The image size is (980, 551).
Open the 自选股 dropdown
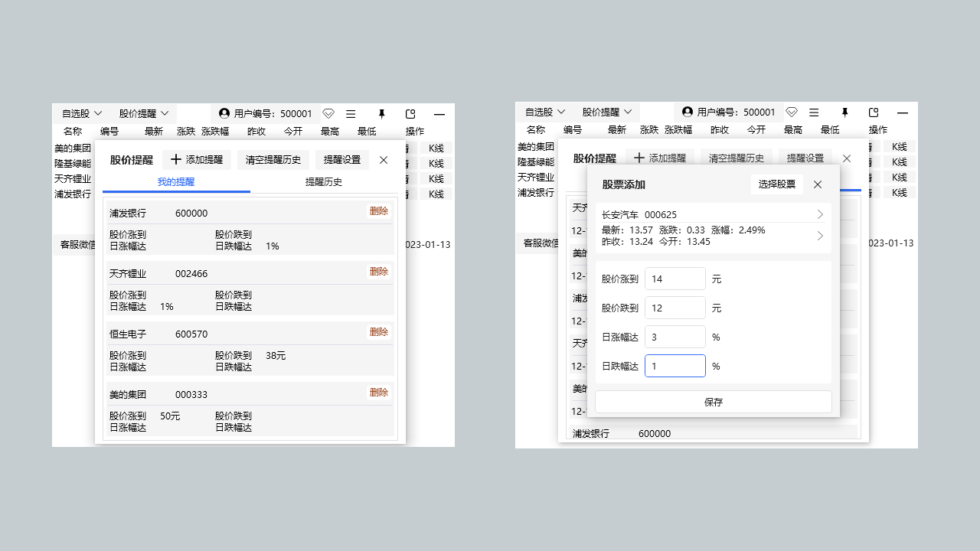(80, 112)
